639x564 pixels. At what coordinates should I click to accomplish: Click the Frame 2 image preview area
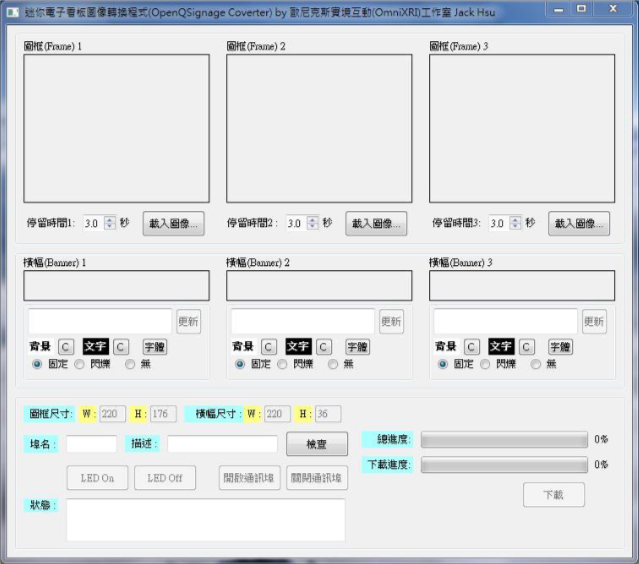319,128
